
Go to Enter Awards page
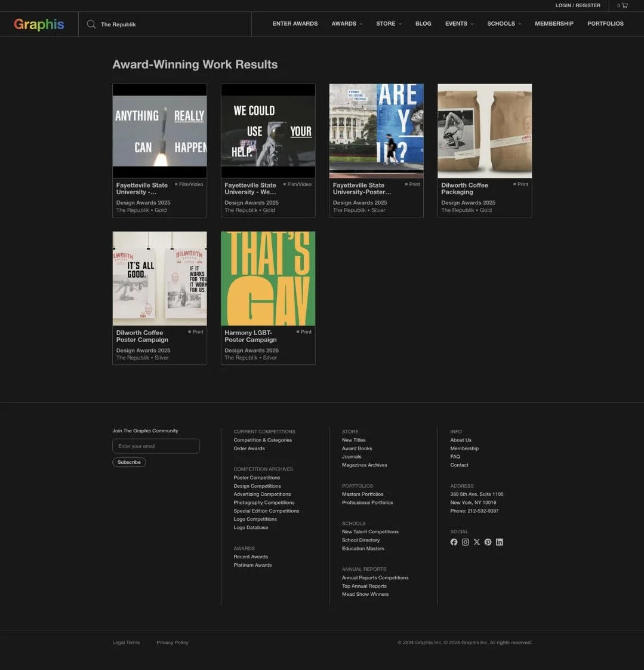tap(295, 23)
